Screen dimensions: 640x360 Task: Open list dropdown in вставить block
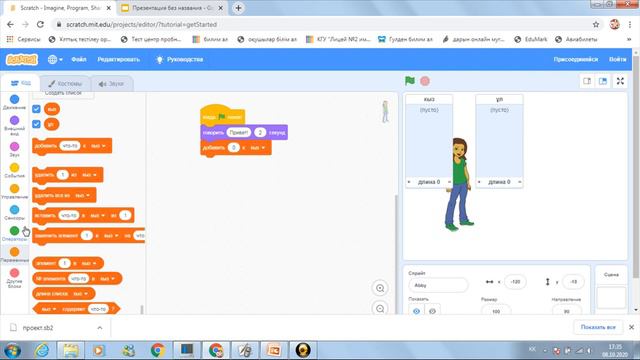[98, 215]
